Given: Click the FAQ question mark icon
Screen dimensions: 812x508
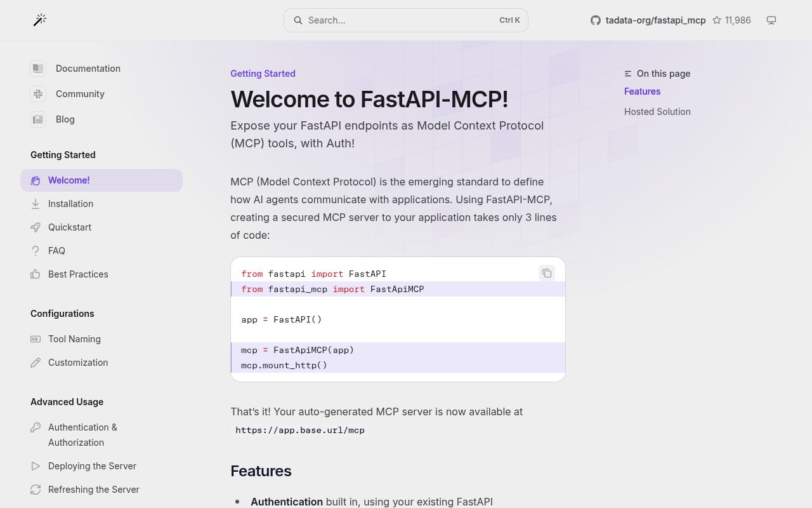Looking at the screenshot, I should pyautogui.click(x=36, y=251).
